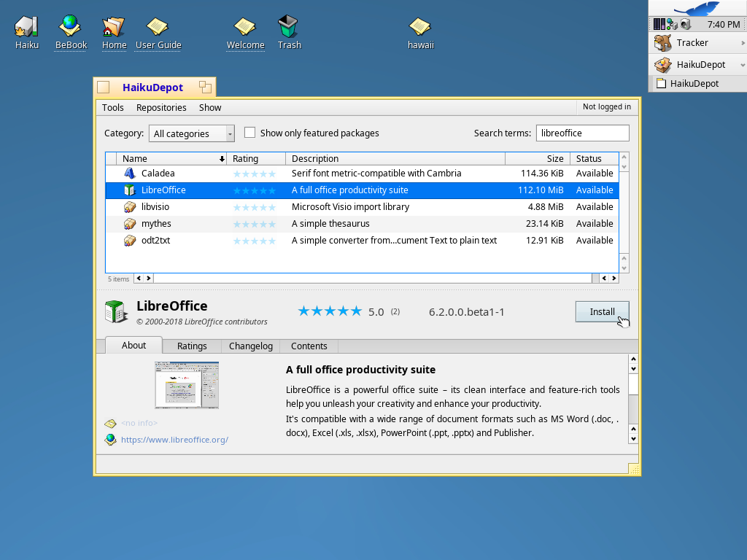747x560 pixels.
Task: Open the https://www.libreoffice.org/ link
Action: click(x=174, y=440)
